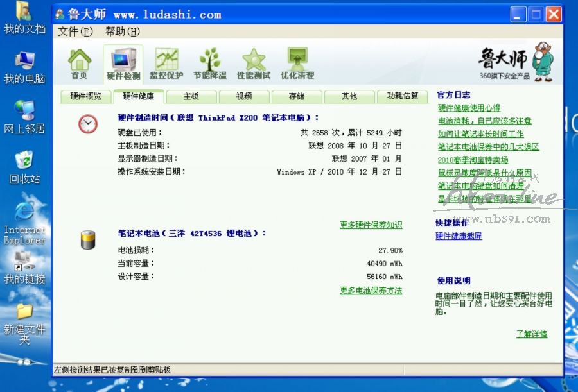
Task: Click the 使用说明 section heading
Action: click(454, 281)
